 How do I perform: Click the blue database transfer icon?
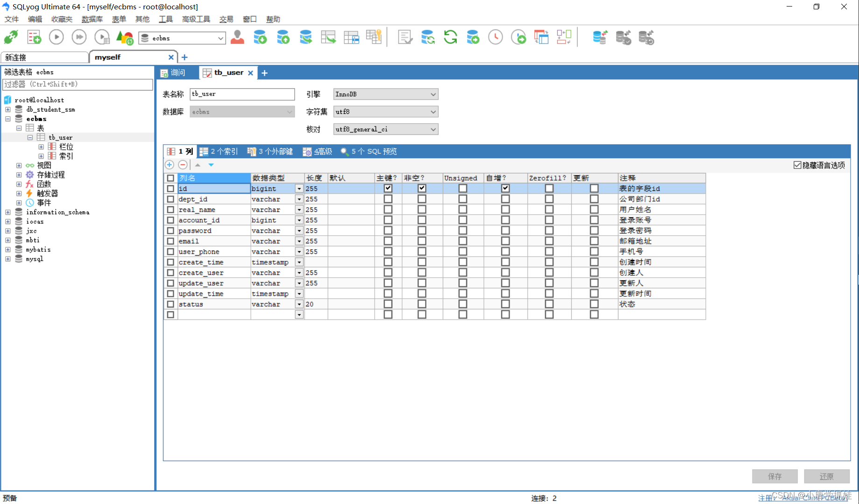[x=600, y=37]
